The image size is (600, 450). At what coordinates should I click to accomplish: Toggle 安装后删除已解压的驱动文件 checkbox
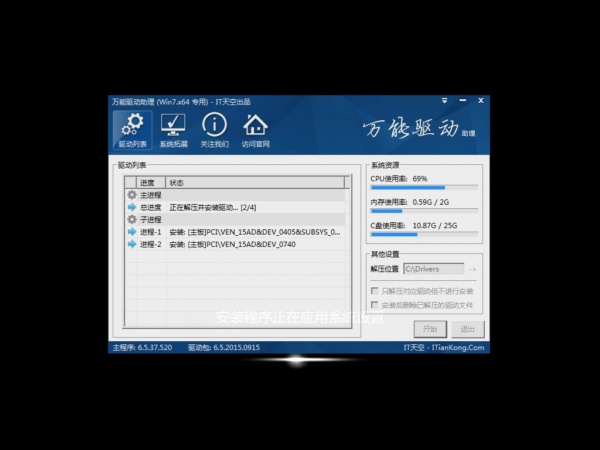click(x=374, y=304)
